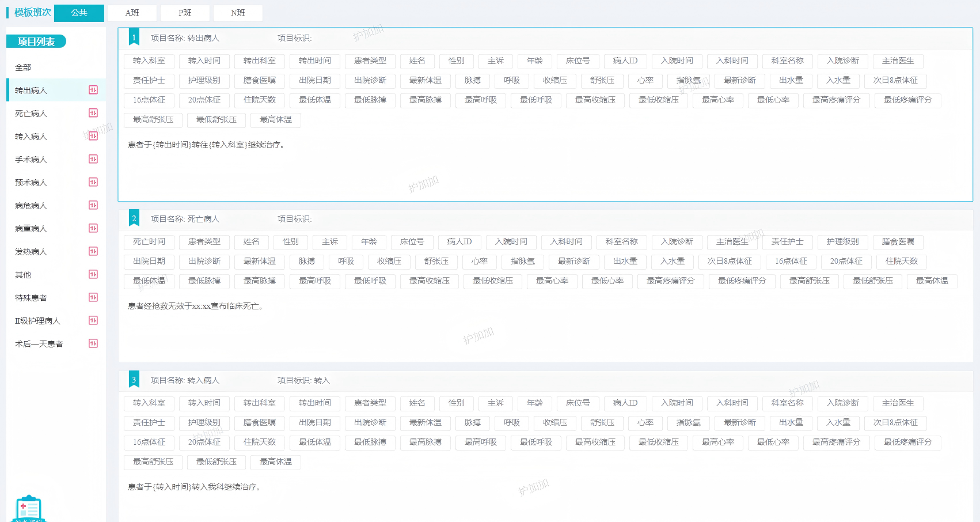The height and width of the screenshot is (522, 980).
Task: Insert 患者类型 tag in the third 转入病人 template
Action: (370, 403)
